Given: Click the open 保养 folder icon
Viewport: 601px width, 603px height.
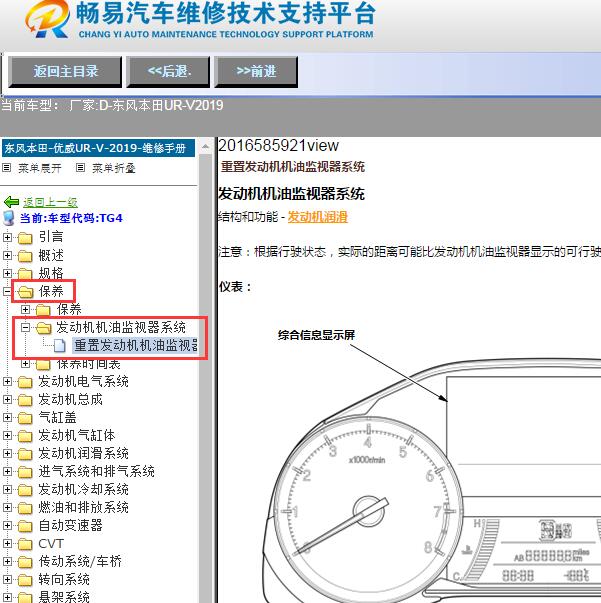Looking at the screenshot, I should pos(26,292).
